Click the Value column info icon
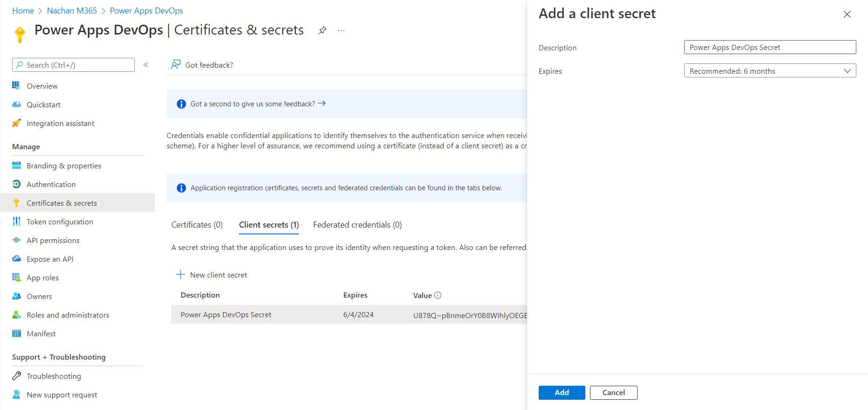Screen dimensions: 868x410 coord(437,295)
